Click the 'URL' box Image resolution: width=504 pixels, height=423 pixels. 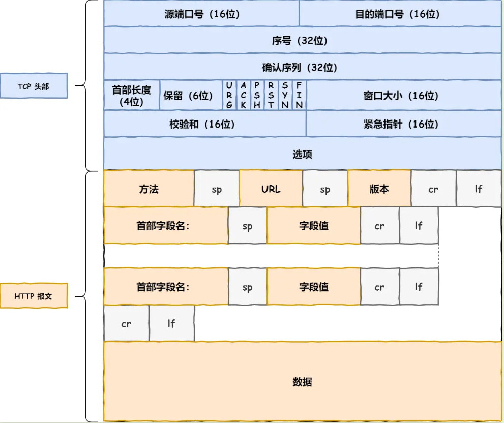pyautogui.click(x=271, y=188)
